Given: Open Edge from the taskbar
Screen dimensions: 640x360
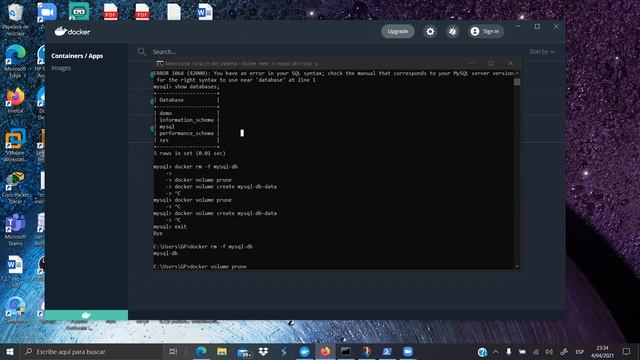Looking at the screenshot, I should click(x=201, y=351).
